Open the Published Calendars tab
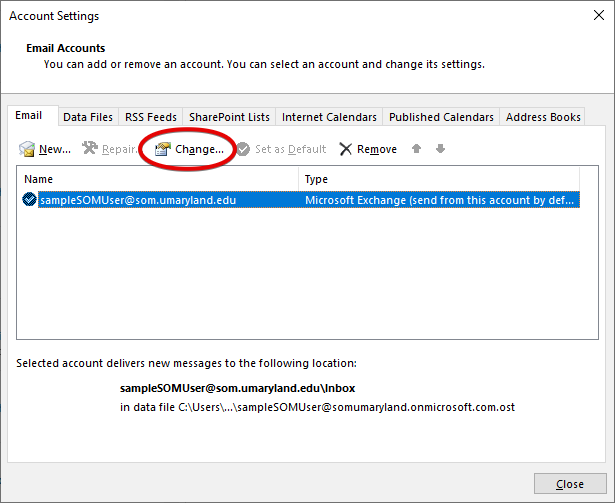Image resolution: width=615 pixels, height=503 pixels. point(441,117)
